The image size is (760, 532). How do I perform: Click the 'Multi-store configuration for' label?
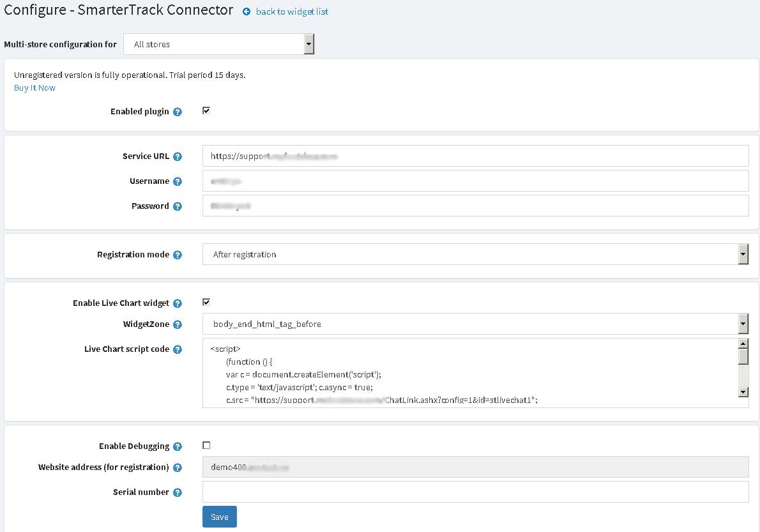click(x=61, y=45)
